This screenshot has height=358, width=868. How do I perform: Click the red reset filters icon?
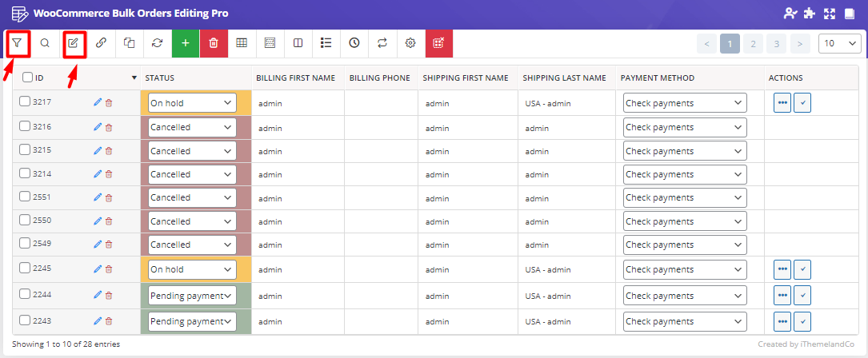point(439,43)
